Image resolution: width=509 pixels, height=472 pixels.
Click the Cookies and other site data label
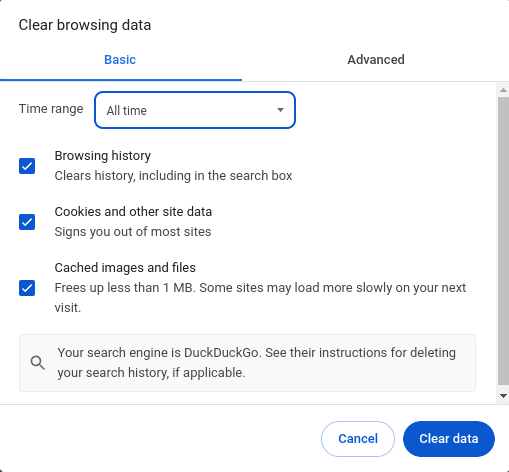point(133,212)
